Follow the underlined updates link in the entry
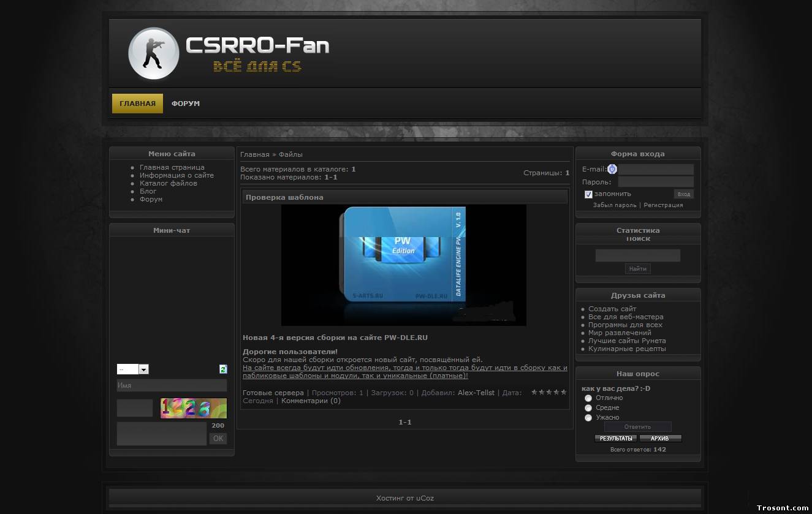The height and width of the screenshot is (514, 812). (405, 372)
